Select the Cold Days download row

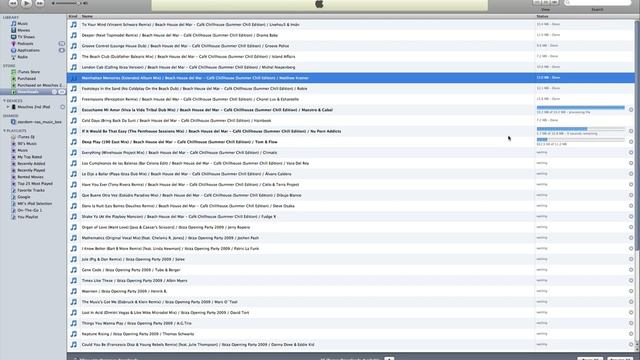(x=351, y=120)
